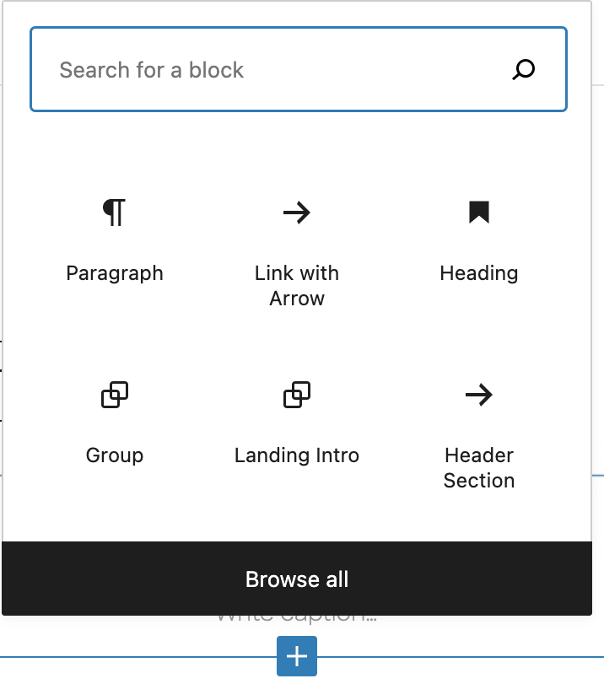Select the "Header Section" label
Screen dimensions: 604x700
[479, 468]
